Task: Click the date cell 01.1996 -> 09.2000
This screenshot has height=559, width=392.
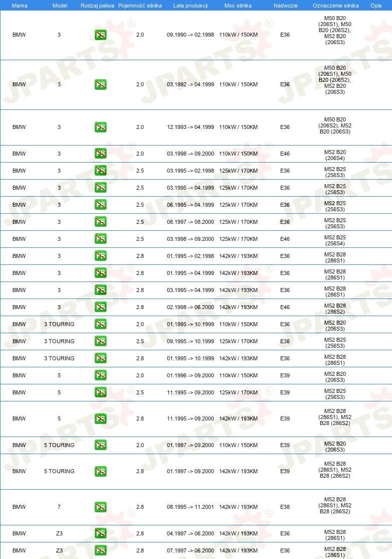Action: coord(190,375)
